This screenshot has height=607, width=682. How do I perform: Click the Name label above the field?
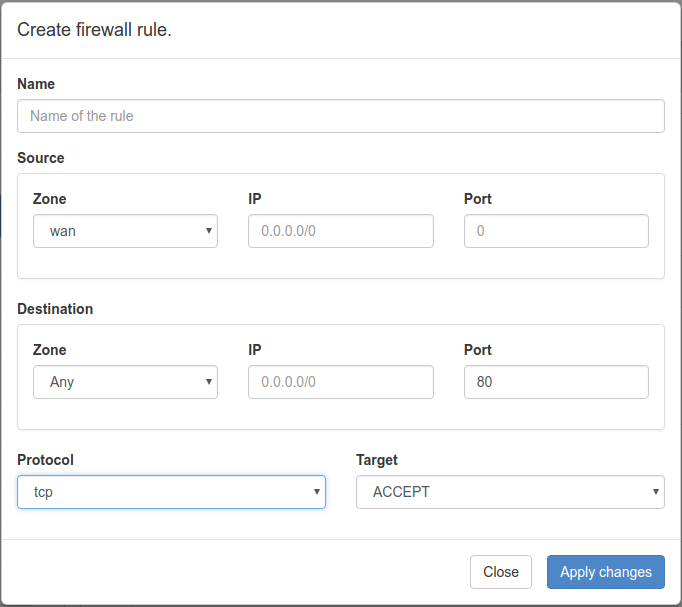tap(36, 84)
